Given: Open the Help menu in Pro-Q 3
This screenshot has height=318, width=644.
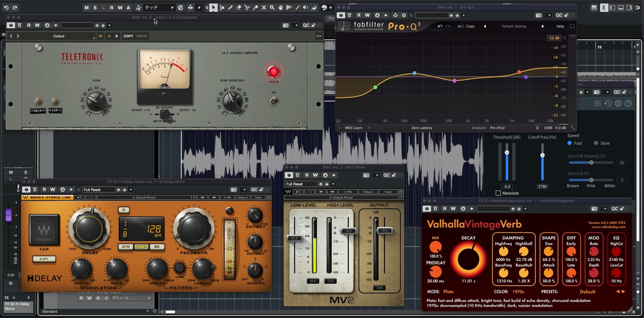Looking at the screenshot, I should pos(560,26).
